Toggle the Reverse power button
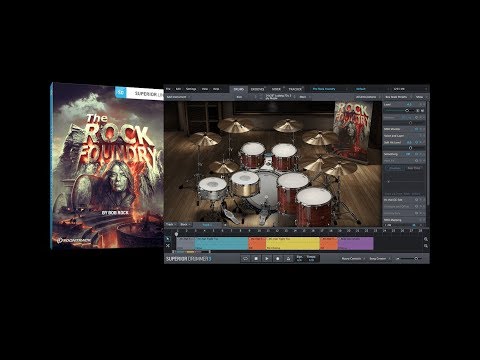 (417, 118)
